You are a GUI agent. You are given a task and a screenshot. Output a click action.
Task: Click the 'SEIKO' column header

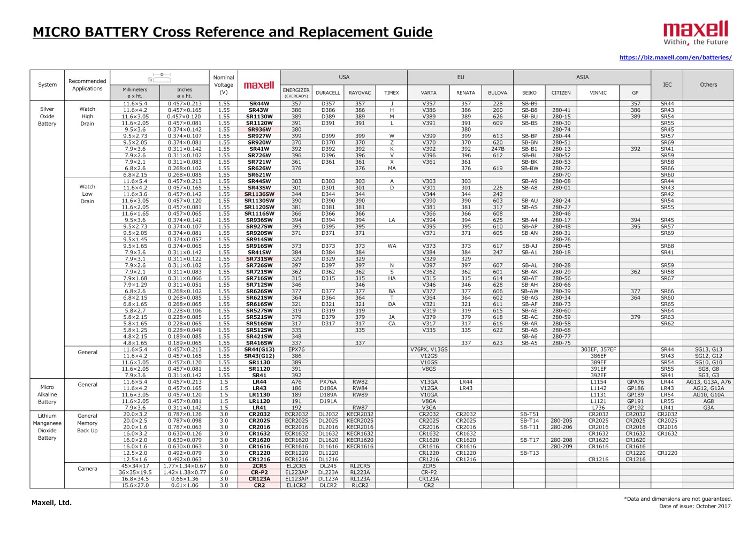(529, 93)
